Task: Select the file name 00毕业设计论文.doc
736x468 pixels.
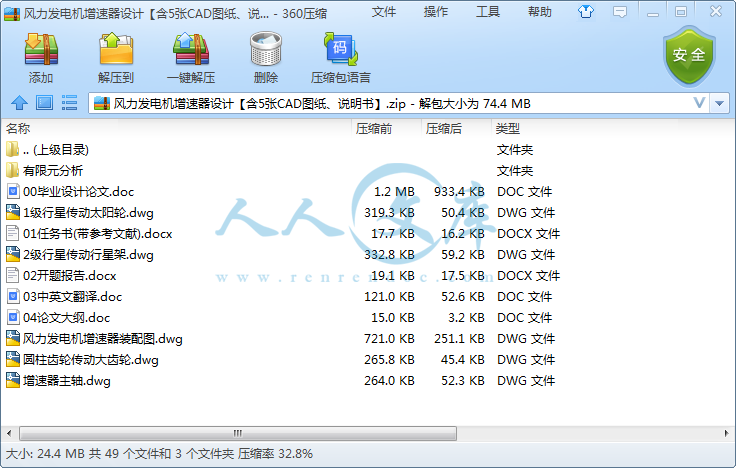Action: [x=79, y=192]
